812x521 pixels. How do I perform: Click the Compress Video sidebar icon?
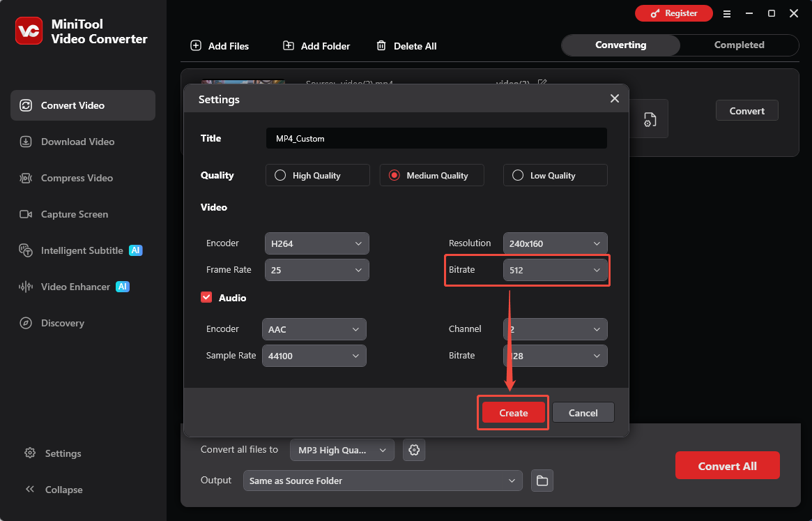click(26, 178)
